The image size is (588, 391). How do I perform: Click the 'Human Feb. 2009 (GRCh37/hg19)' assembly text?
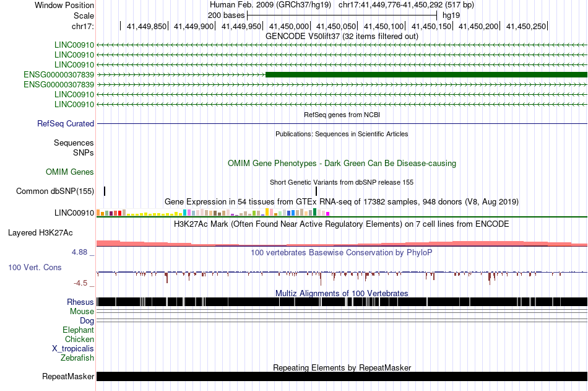point(270,5)
